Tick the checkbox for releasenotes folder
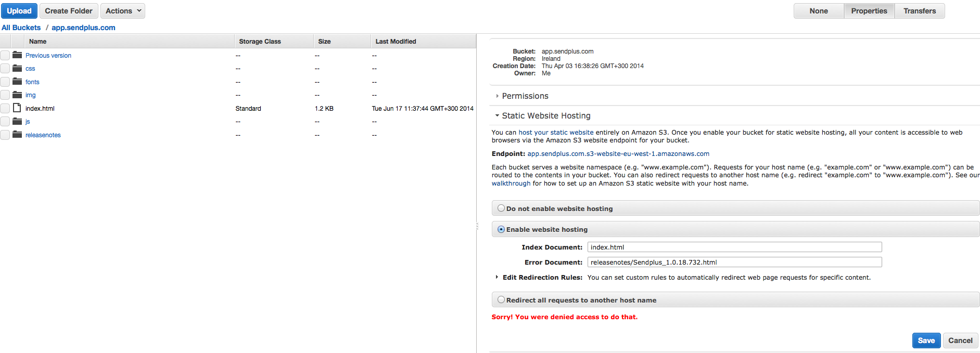This screenshot has width=980, height=353. [x=5, y=135]
